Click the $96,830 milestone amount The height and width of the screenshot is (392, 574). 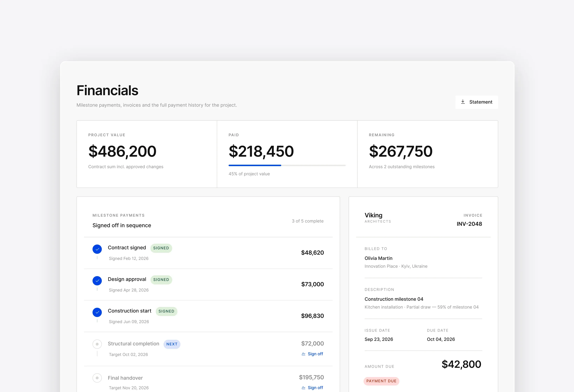tap(312, 316)
